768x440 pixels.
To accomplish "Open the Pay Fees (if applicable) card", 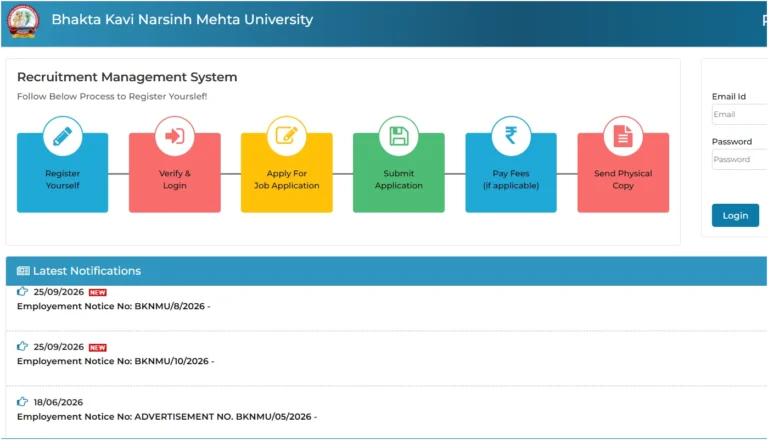I will point(511,172).
